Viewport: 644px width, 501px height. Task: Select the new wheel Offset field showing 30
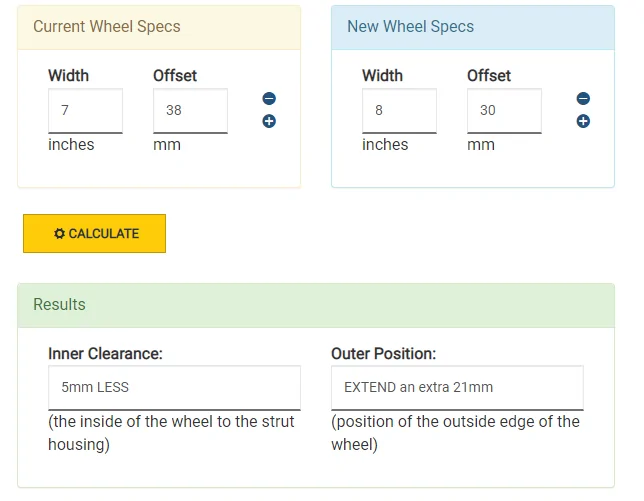(x=504, y=110)
